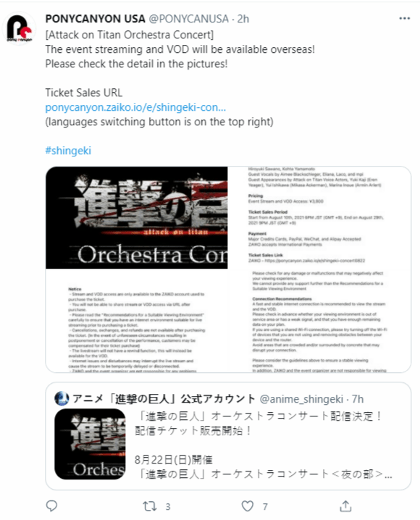Viewport: 420px width, 520px height.
Task: Like the tweet with heart icon
Action: point(247,506)
